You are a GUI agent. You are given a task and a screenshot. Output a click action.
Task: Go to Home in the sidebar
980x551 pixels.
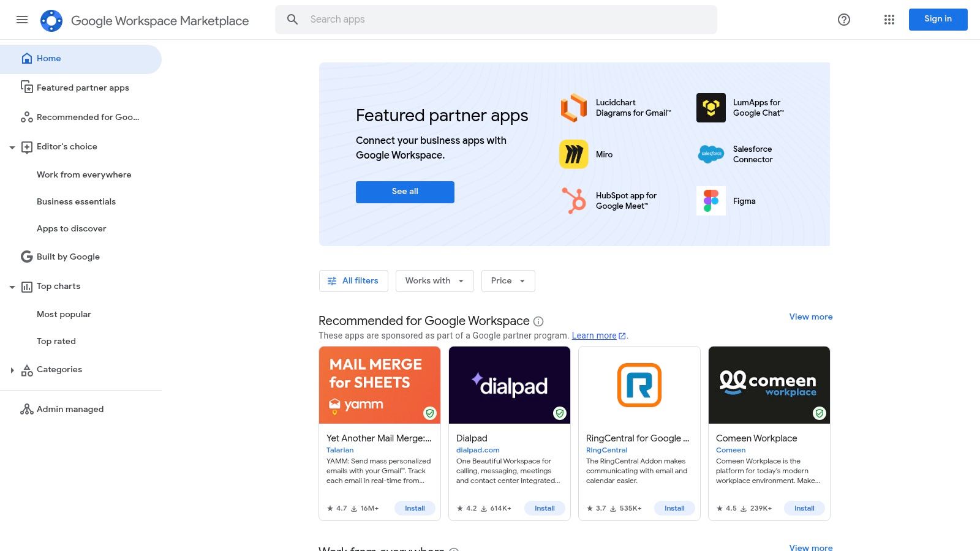[x=50, y=58]
